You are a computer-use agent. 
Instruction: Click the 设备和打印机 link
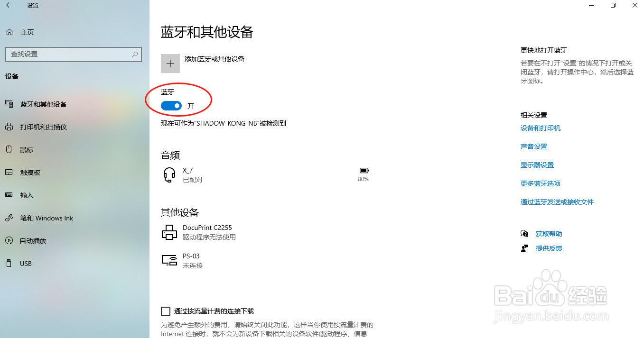pyautogui.click(x=541, y=128)
